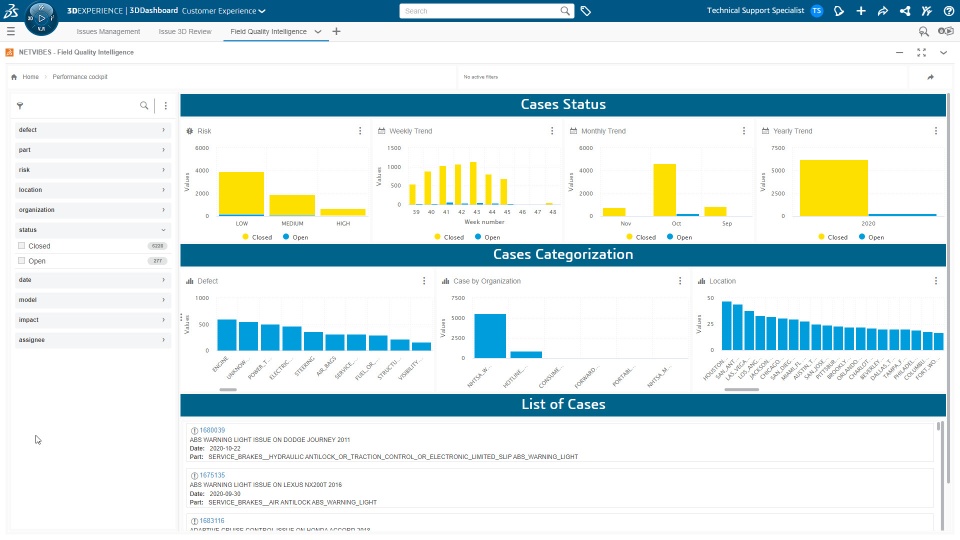Click the Location chart horizontal scrollbar
This screenshot has height=540, width=960.
pyautogui.click(x=741, y=389)
